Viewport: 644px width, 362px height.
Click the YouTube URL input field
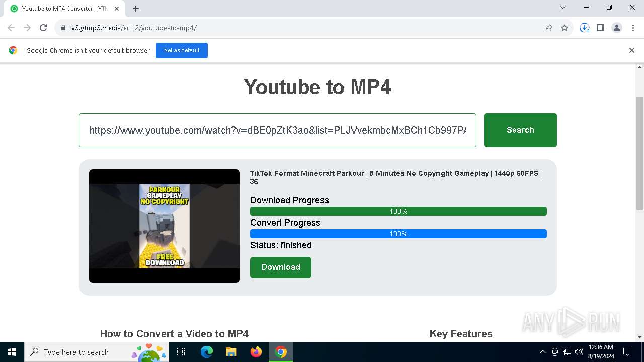[278, 130]
